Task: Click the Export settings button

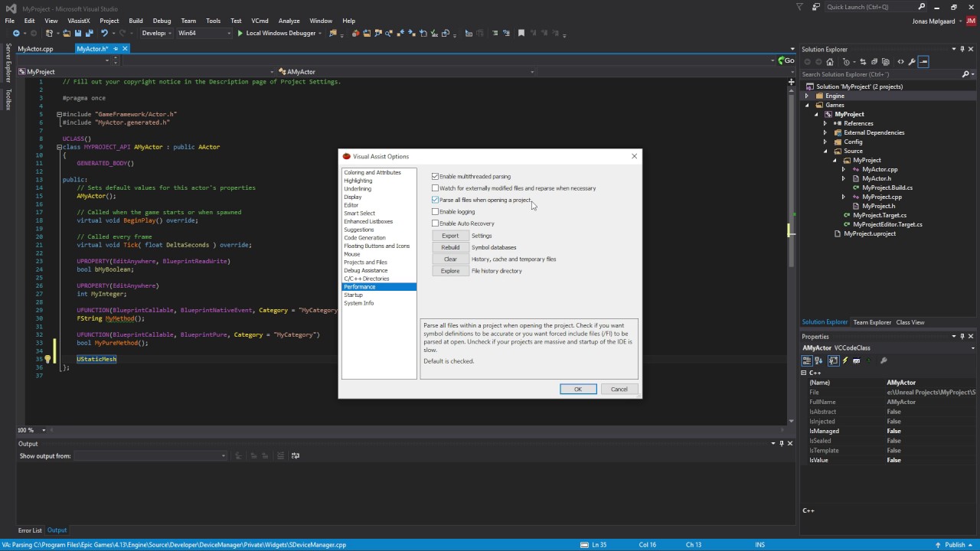Action: pyautogui.click(x=450, y=236)
